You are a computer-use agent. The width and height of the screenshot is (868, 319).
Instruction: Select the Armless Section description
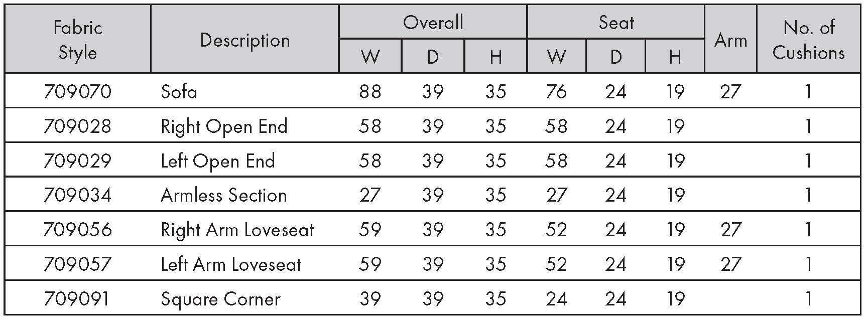[x=224, y=195]
